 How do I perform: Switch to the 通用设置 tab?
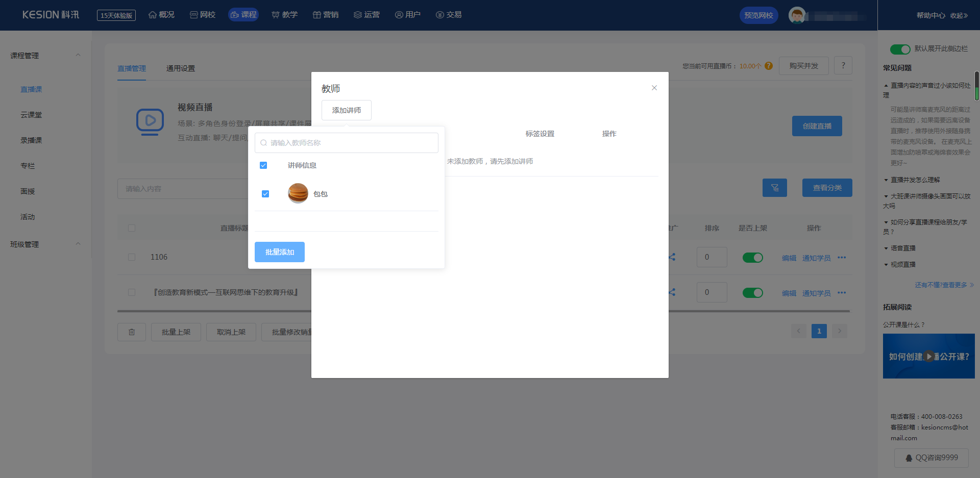point(180,68)
